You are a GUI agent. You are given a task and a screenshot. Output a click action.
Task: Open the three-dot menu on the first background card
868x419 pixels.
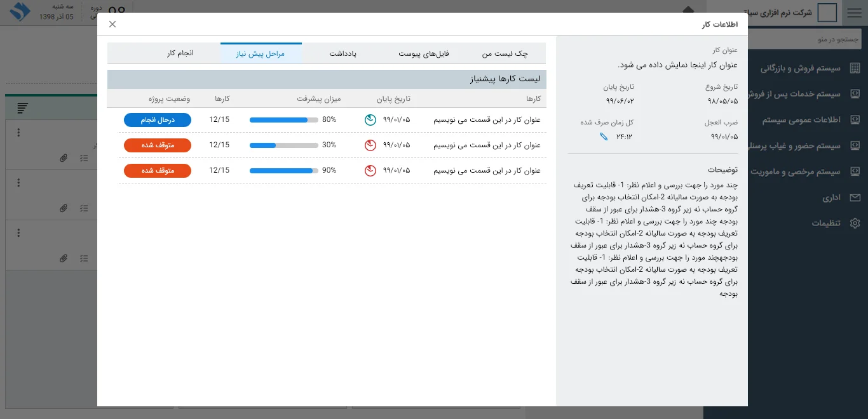pos(18,133)
